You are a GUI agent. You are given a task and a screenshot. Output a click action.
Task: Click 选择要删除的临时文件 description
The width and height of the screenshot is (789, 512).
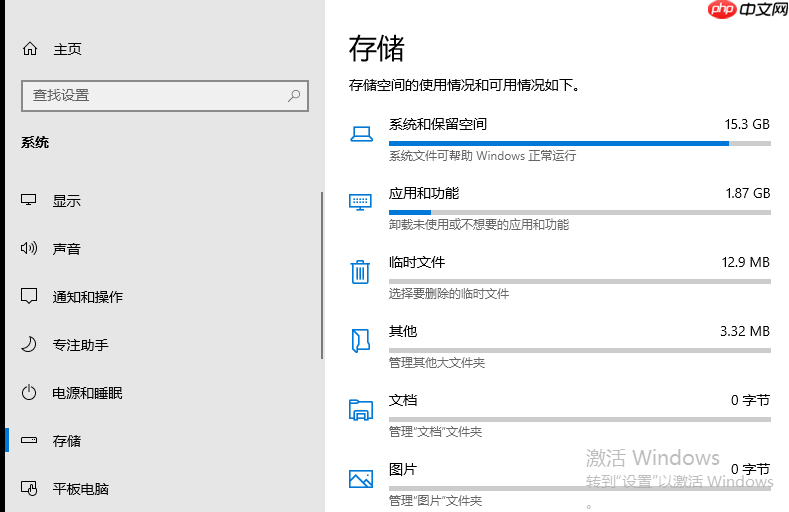449,294
